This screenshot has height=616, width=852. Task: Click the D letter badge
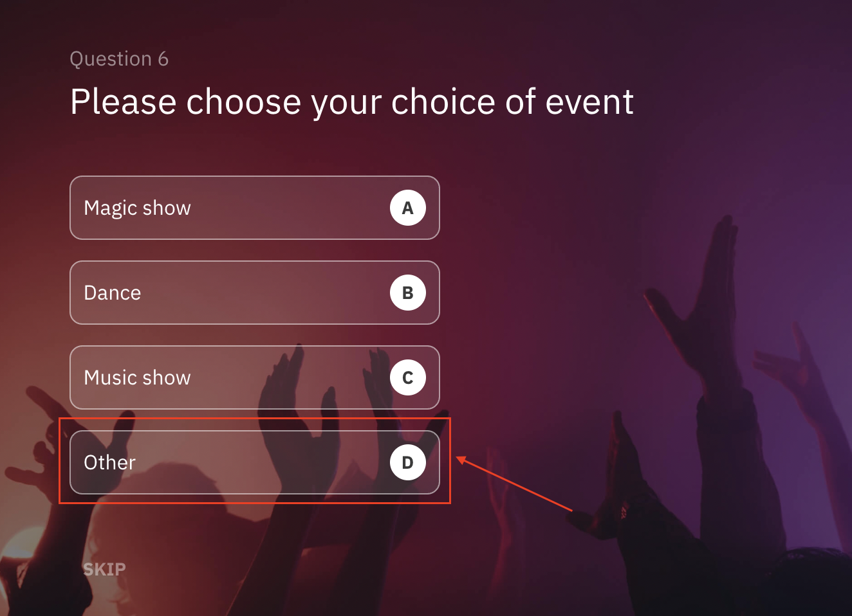coord(408,462)
